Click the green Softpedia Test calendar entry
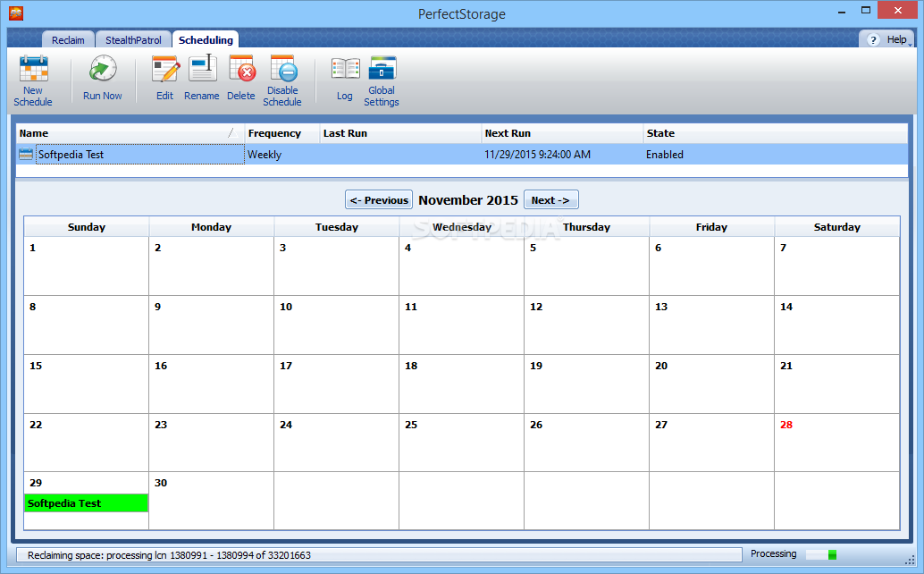Image resolution: width=924 pixels, height=574 pixels. [x=86, y=503]
